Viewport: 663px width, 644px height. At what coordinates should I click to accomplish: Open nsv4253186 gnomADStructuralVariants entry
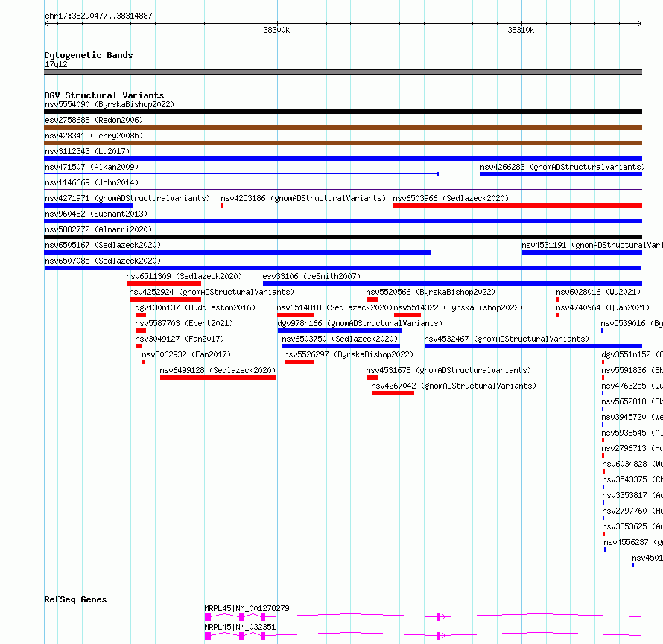[303, 198]
